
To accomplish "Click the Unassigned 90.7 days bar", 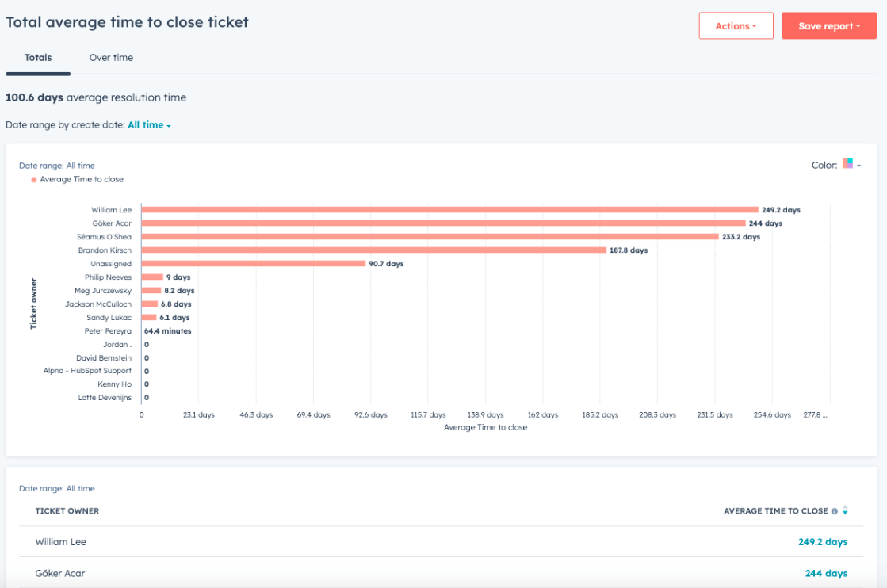I will click(x=254, y=263).
